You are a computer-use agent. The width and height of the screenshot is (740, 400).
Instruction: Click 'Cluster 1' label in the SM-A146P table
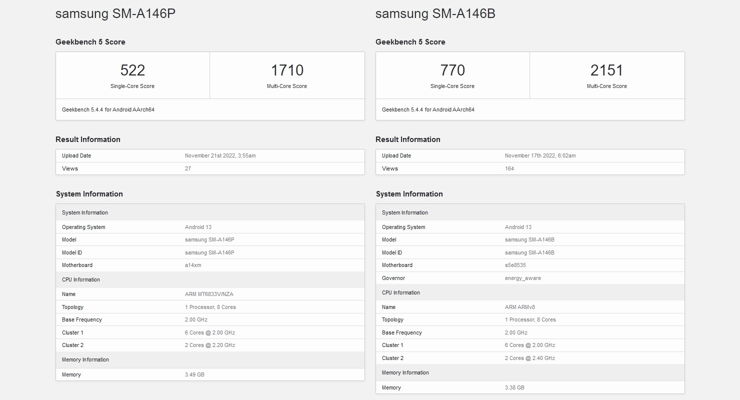73,333
